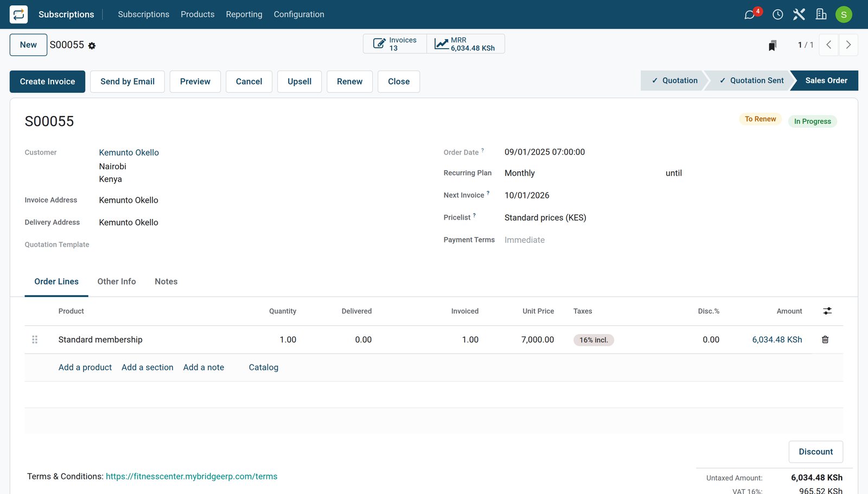Click the Add a product link
Viewport: 868px width, 494px height.
tap(85, 367)
